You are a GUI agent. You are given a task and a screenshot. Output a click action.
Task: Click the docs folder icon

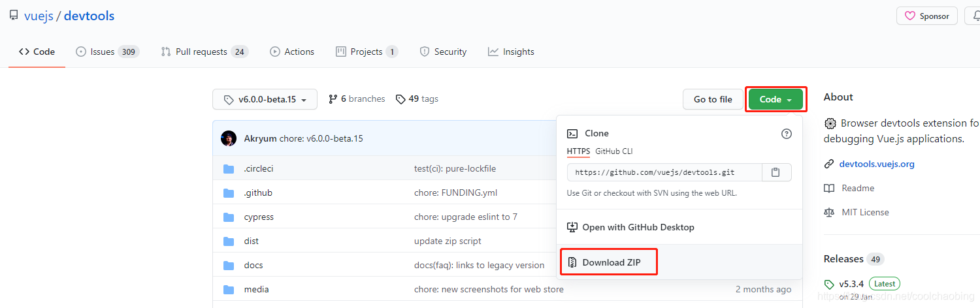tap(229, 266)
